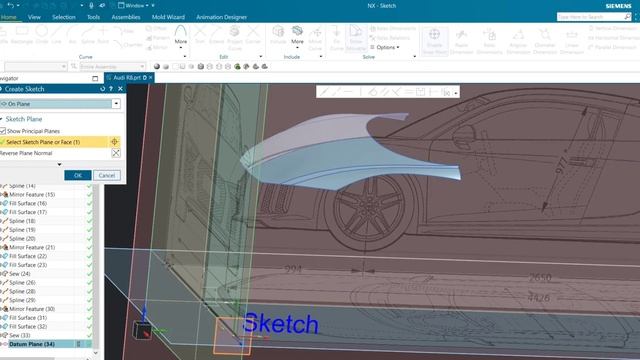Click the microphone voice command icon
The image size is (640, 360).
(x=91, y=5)
